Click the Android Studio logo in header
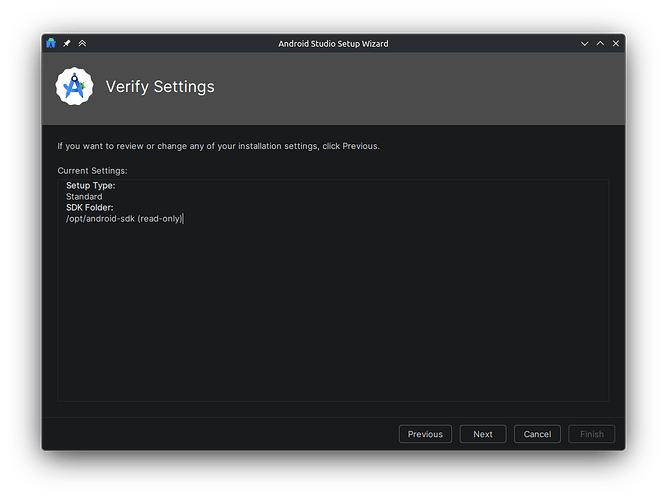Viewport: 667px width, 500px height. 74,86
